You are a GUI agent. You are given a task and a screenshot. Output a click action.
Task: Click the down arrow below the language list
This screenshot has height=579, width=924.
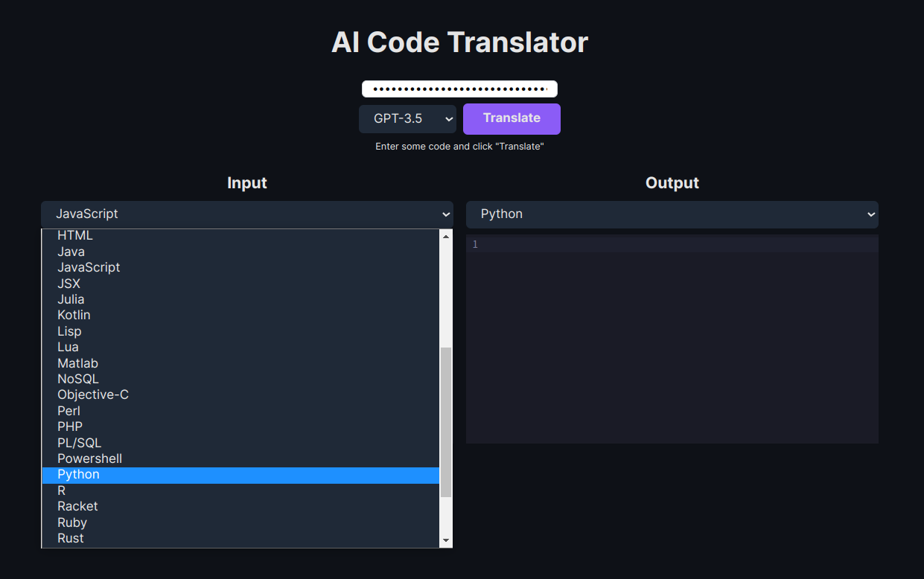(445, 538)
